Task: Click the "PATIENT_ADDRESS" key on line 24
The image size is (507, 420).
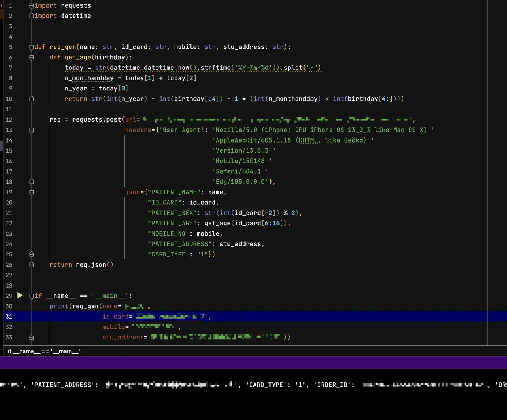Action: click(180, 244)
